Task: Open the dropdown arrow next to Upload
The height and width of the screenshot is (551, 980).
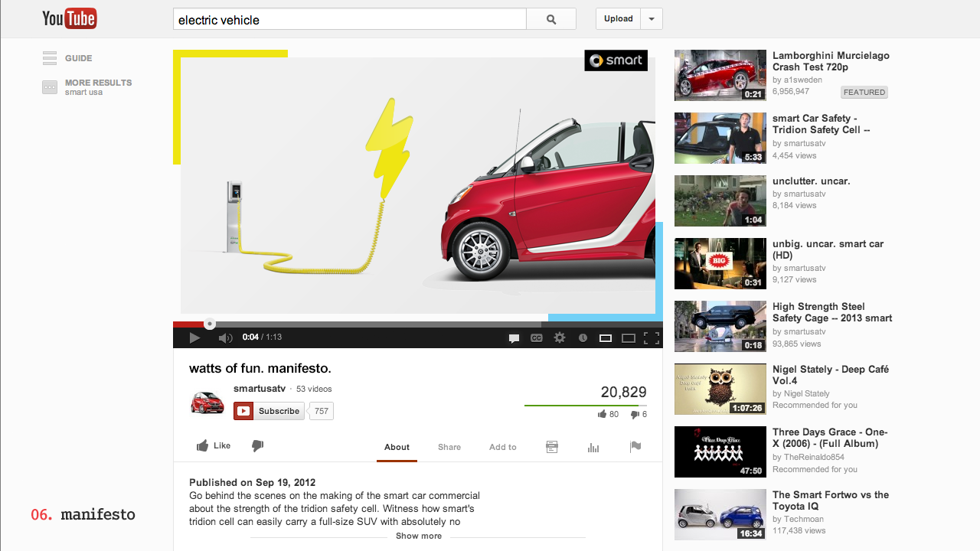Action: click(x=652, y=19)
